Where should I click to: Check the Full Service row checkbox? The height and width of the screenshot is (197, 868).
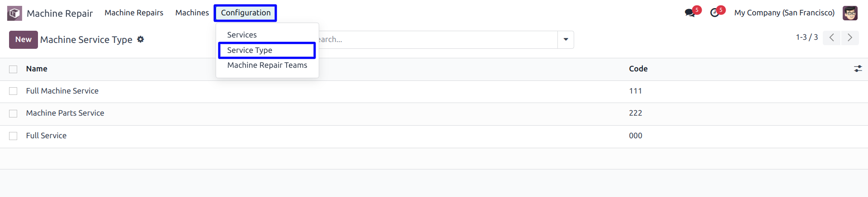[x=13, y=136]
